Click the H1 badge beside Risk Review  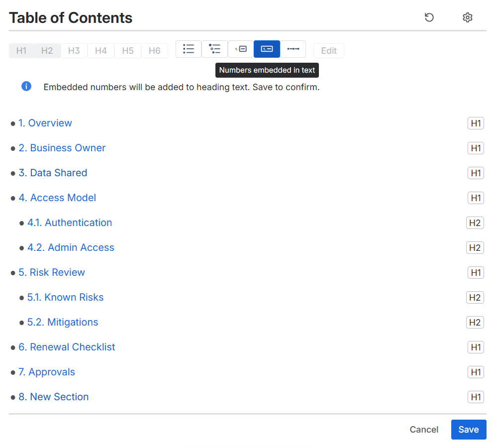click(x=476, y=273)
